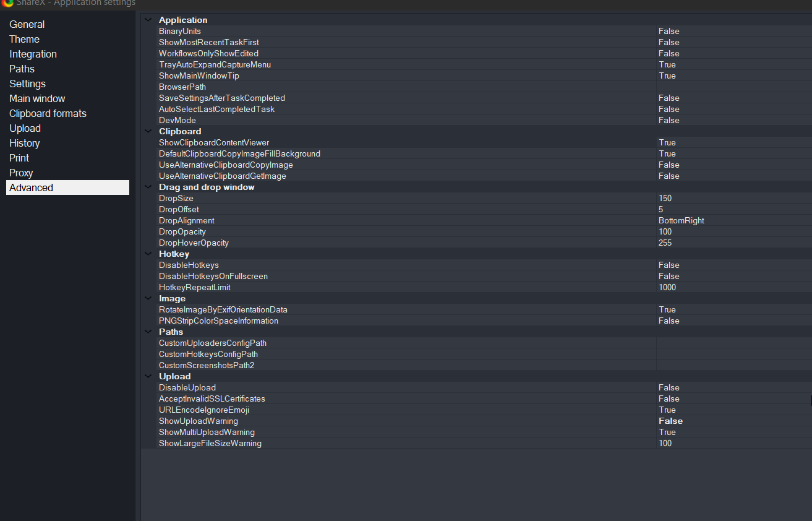Collapse the Image category
812x521 pixels.
148,298
